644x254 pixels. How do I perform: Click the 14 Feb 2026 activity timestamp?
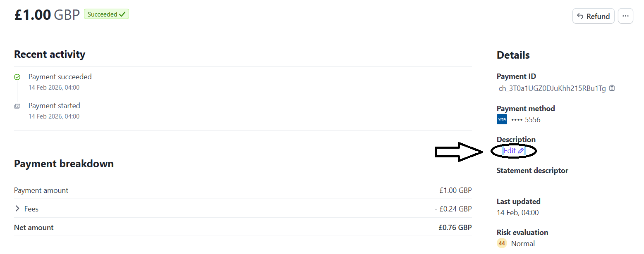point(54,87)
